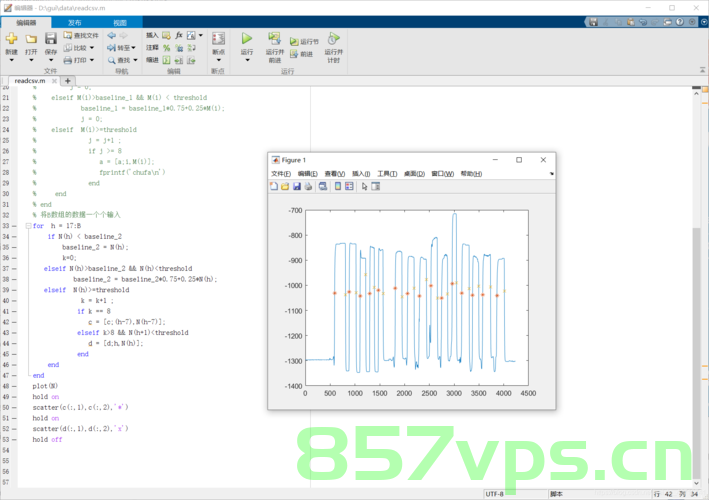
Task: Click the increase indent icon
Action: [179, 60]
